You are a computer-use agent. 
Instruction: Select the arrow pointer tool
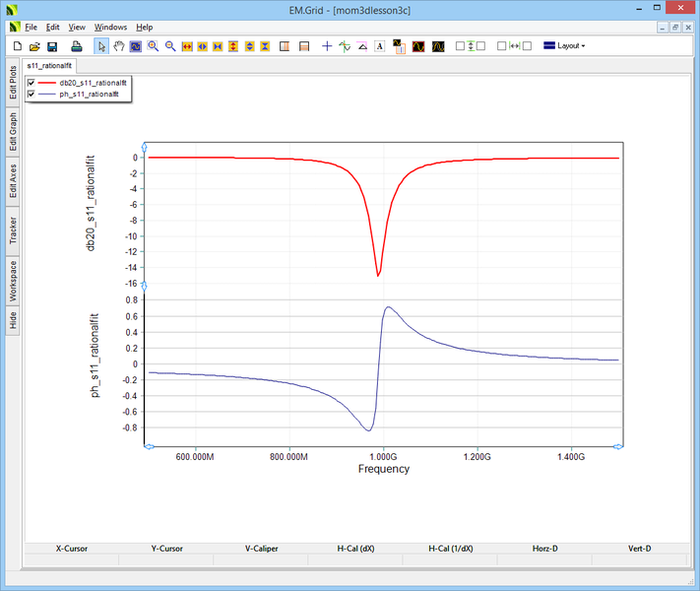point(101,46)
